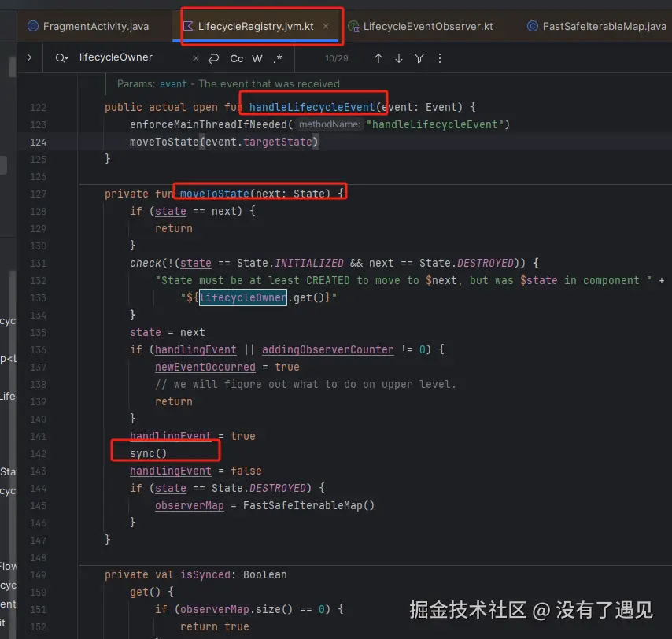Click the sync() call on line 142
Image resolution: width=672 pixels, height=639 pixels.
pos(148,453)
